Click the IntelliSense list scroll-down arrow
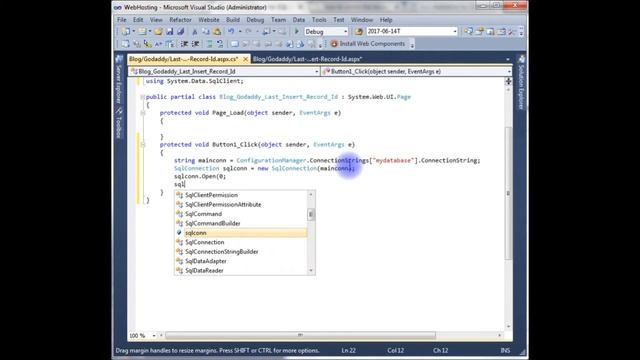 coord(311,271)
